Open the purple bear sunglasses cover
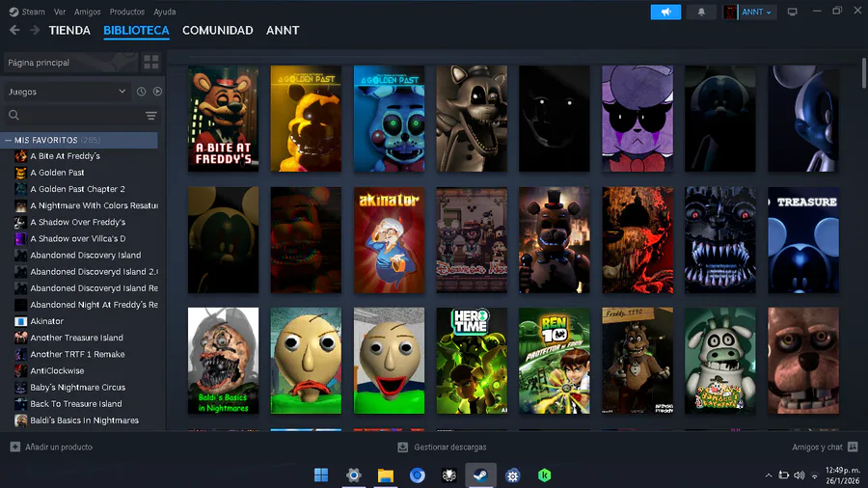Viewport: 868px width, 488px height. click(x=637, y=119)
